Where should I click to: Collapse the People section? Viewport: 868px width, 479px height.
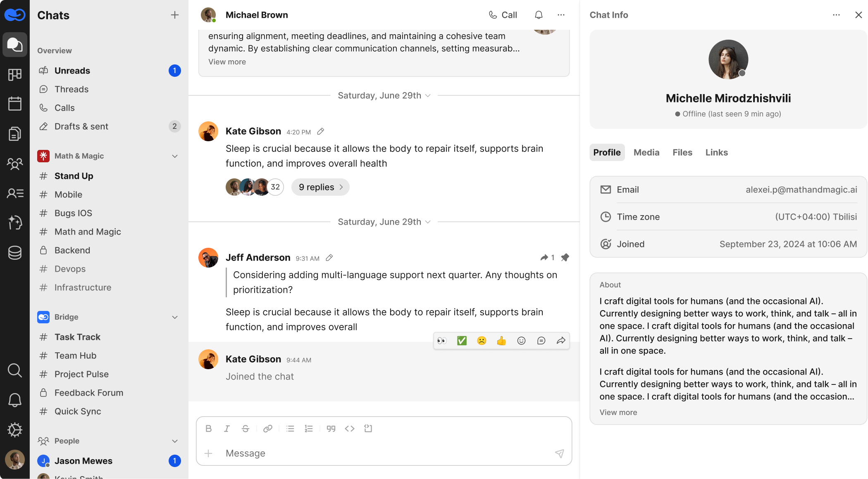click(175, 441)
